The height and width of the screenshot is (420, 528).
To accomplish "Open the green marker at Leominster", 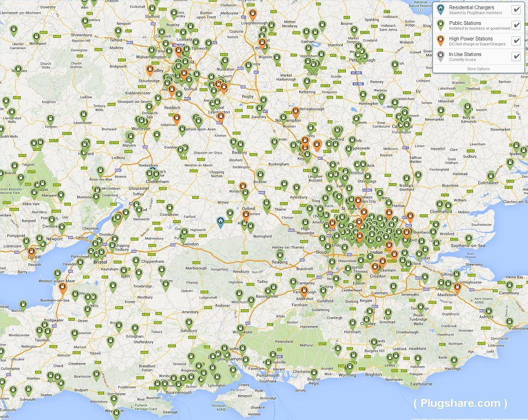I will [83, 116].
